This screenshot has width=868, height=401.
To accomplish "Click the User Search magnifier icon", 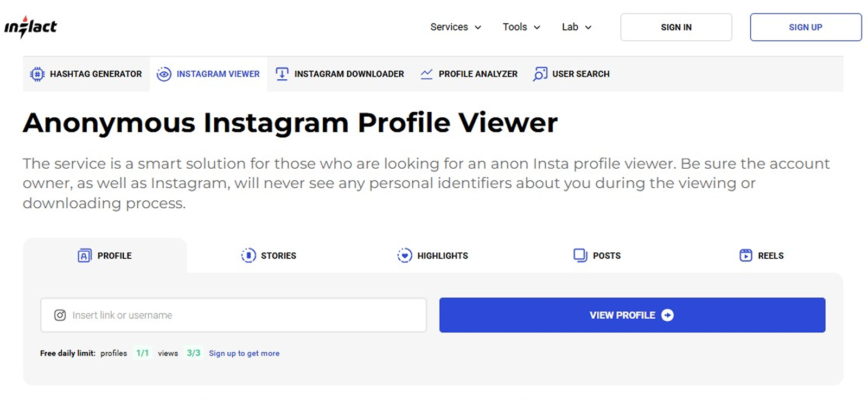I will [540, 74].
